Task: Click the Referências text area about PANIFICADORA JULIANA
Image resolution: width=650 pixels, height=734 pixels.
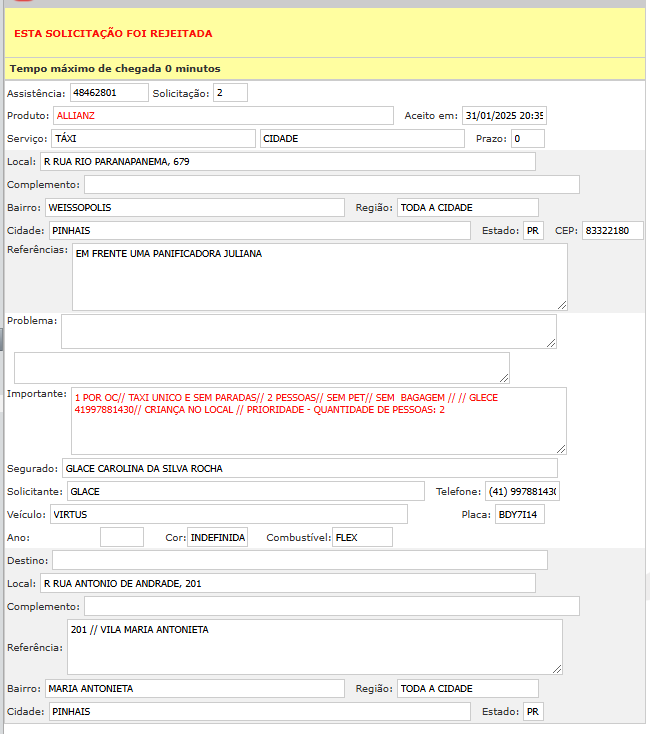Action: [319, 277]
